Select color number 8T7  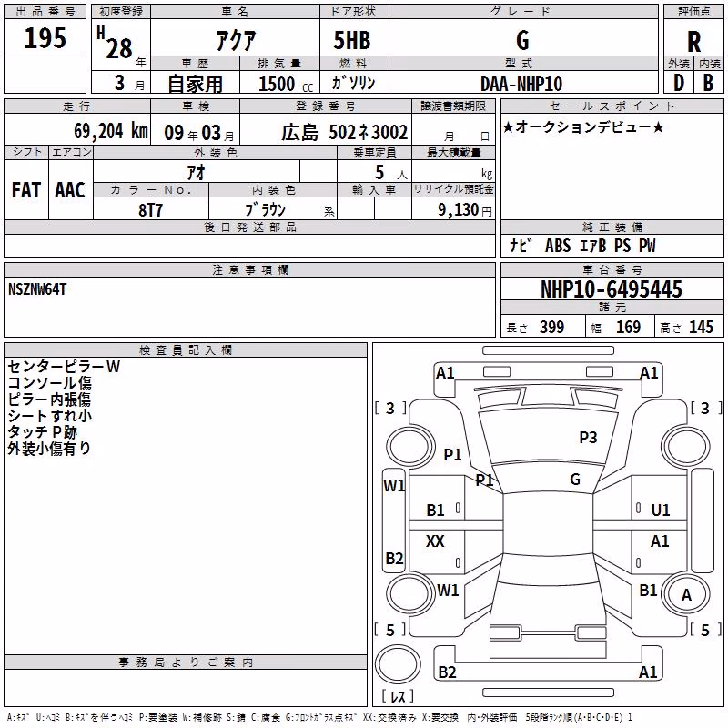coord(150,210)
